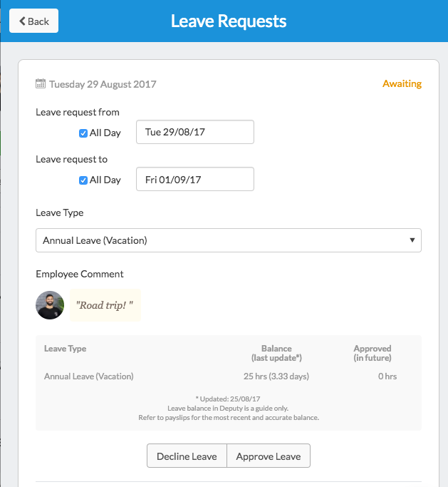Click the employee profile photo
448x487 pixels.
point(50,305)
